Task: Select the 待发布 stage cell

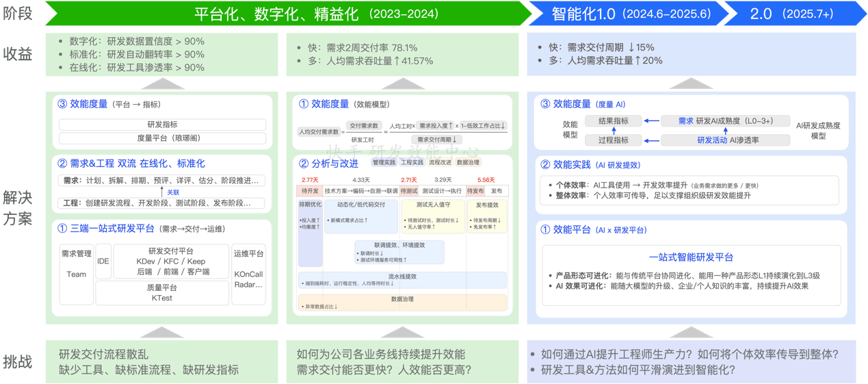Action: [475, 191]
